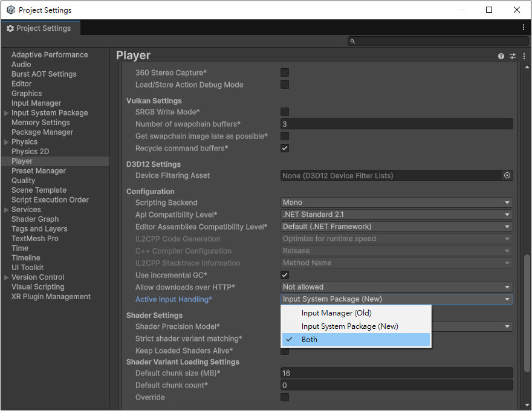532x411 pixels.
Task: Select Input Manager (Old) from the list
Action: pyautogui.click(x=336, y=313)
